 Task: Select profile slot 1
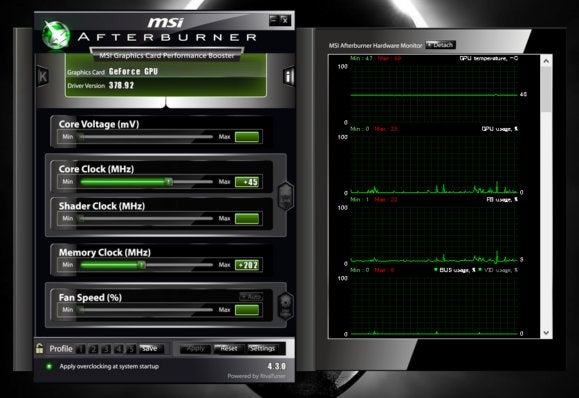click(81, 349)
